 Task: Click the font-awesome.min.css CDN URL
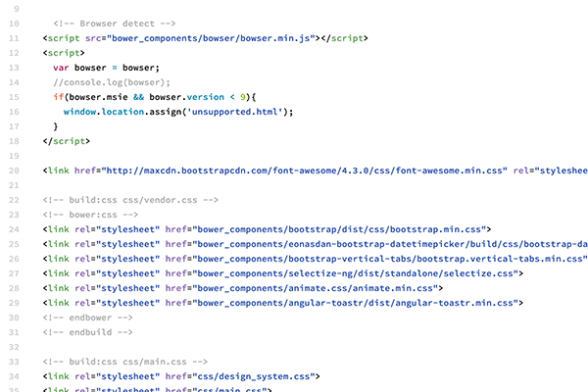[304, 171]
